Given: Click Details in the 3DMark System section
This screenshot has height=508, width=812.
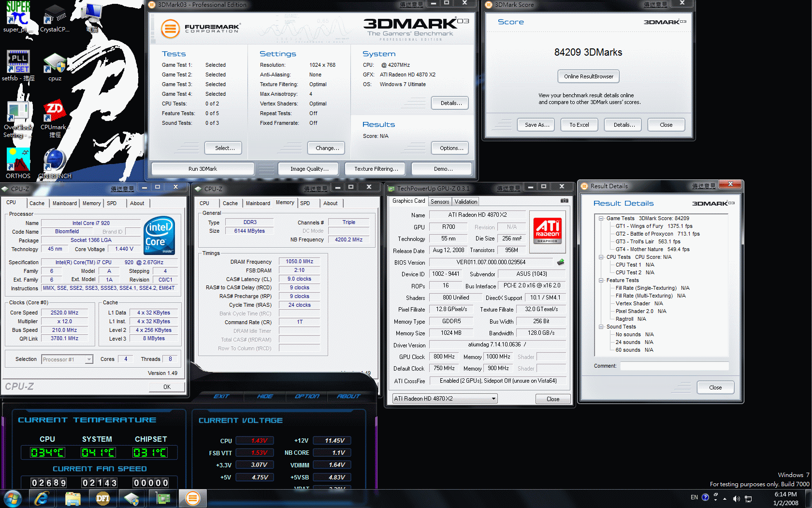Looking at the screenshot, I should [451, 103].
